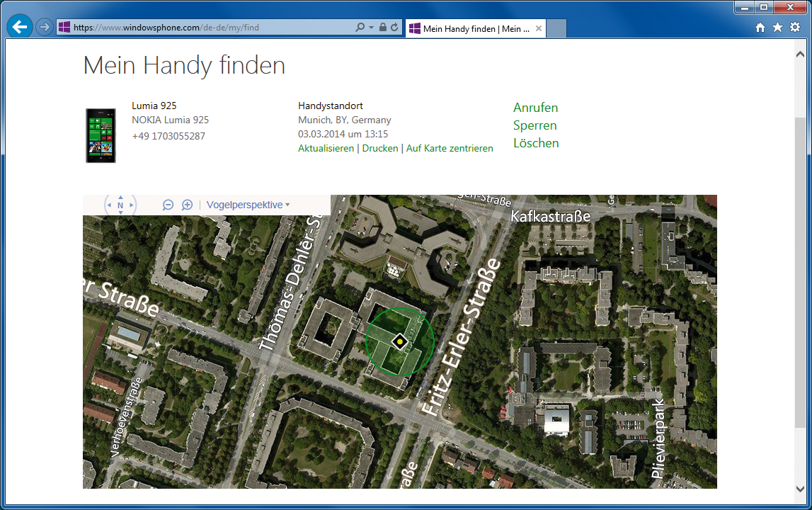The image size is (812, 510).
Task: Click the 'Munich, BY, Germany' location text
Action: pyautogui.click(x=344, y=120)
